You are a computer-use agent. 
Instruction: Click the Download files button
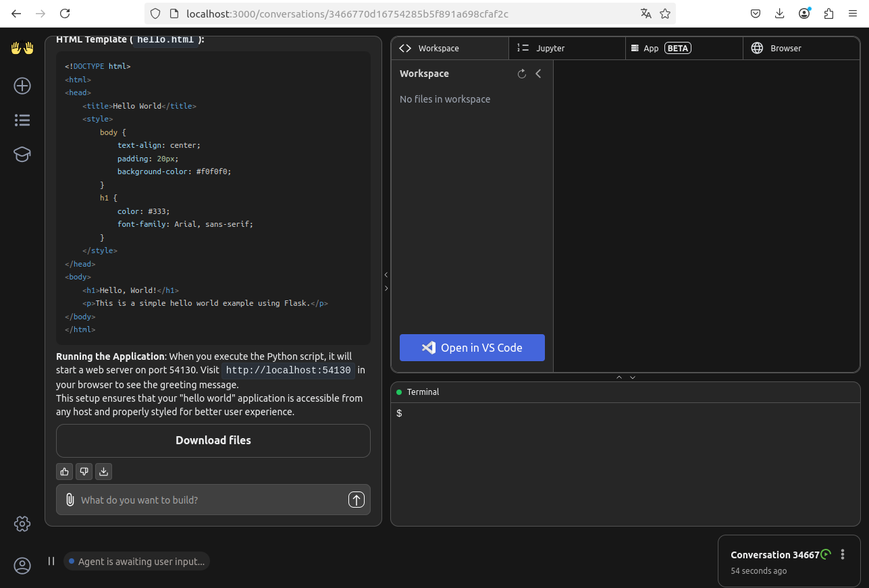click(x=213, y=440)
